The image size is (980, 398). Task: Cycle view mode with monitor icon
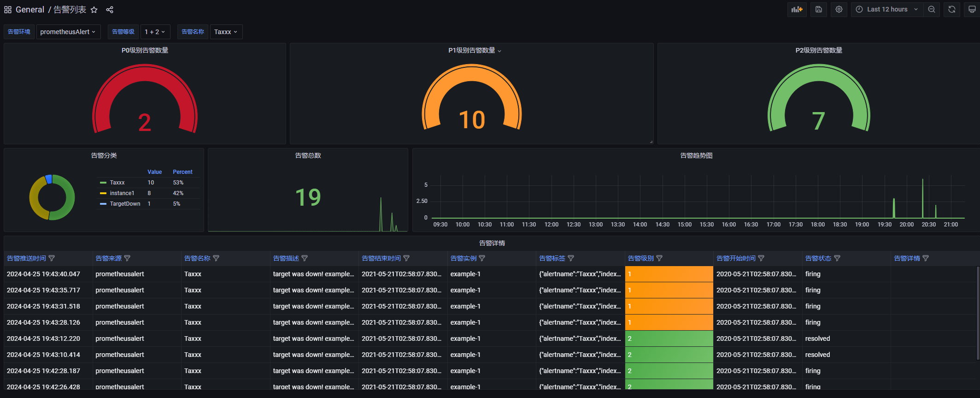(x=972, y=9)
